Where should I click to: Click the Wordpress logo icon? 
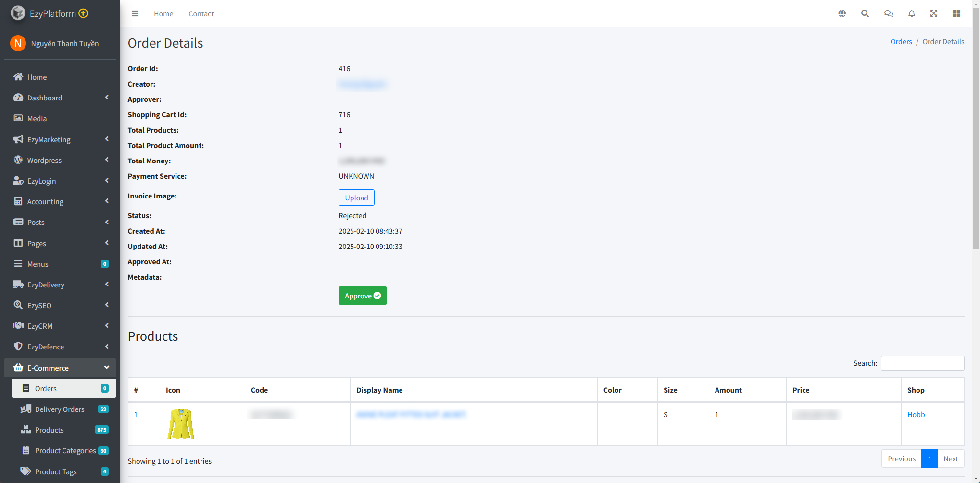coord(18,160)
